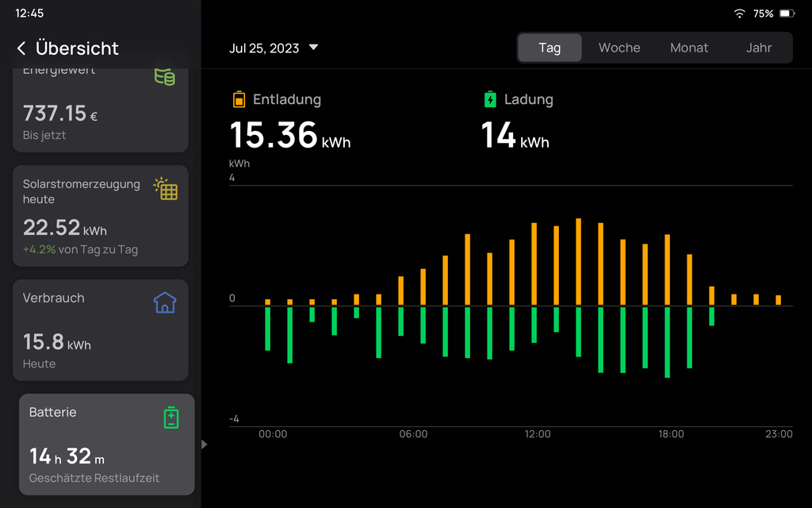Image resolution: width=812 pixels, height=508 pixels.
Task: Show the Jahr view
Action: pos(759,48)
